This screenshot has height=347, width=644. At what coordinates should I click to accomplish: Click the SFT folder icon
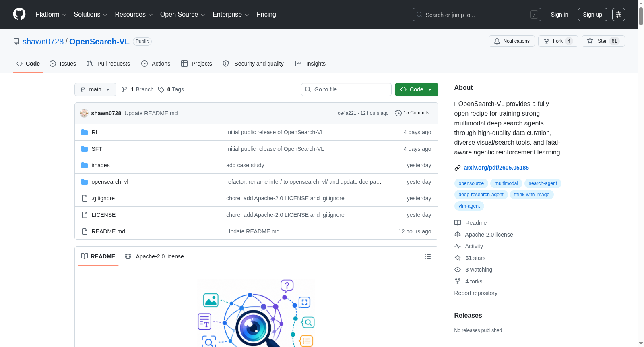click(85, 149)
